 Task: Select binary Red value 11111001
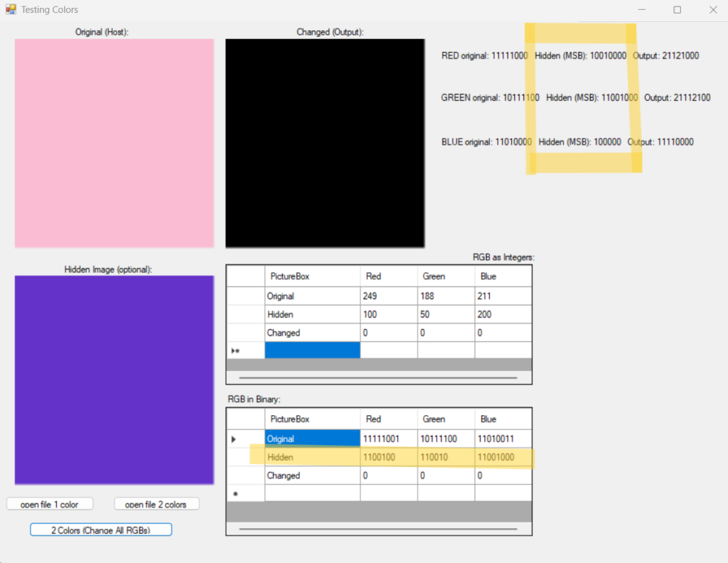point(388,439)
